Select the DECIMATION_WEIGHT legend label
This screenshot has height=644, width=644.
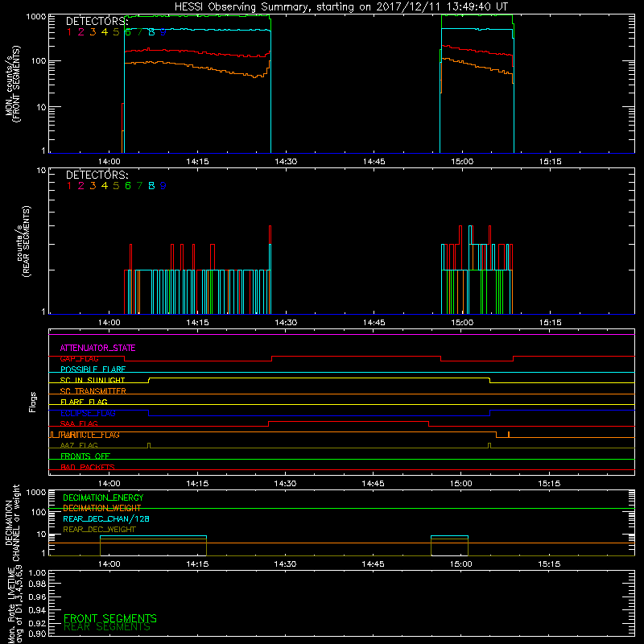(102, 508)
